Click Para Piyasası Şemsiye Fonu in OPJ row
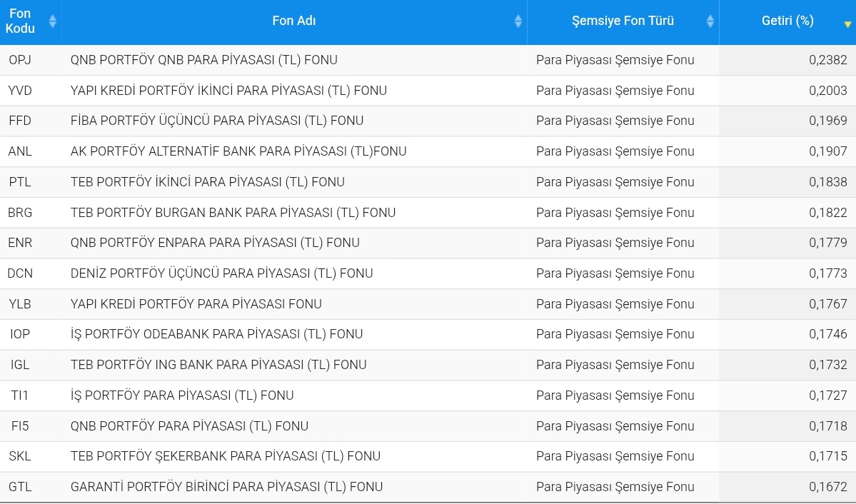856x504 pixels. (x=615, y=60)
